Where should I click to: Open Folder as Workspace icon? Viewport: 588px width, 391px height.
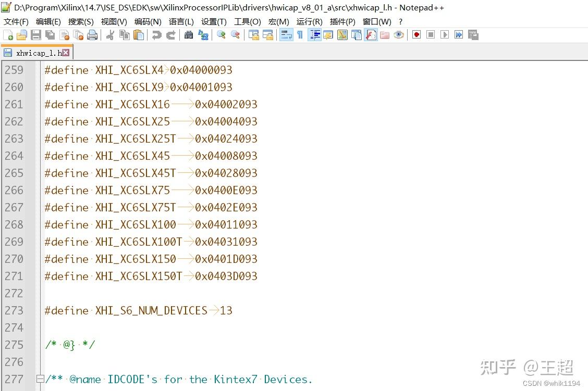(385, 35)
